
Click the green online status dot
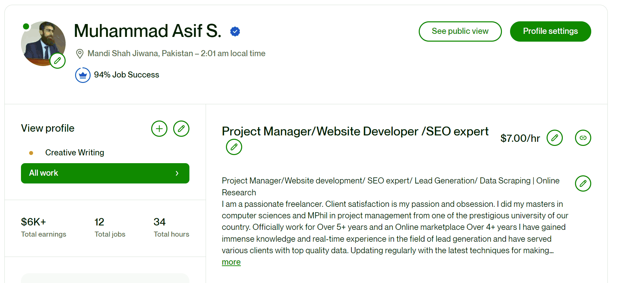[26, 26]
